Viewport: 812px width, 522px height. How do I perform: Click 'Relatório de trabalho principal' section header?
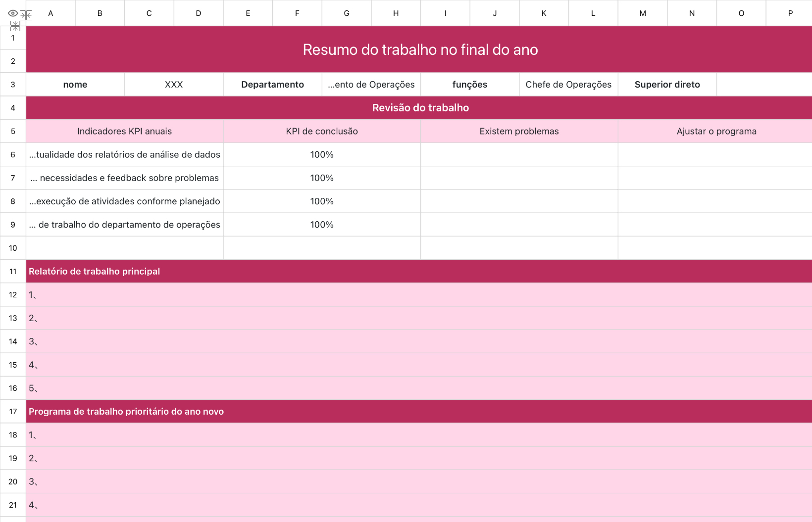(419, 271)
